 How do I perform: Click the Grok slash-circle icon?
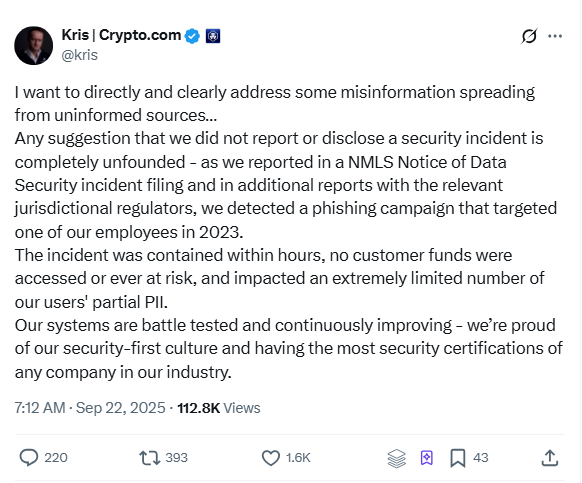point(529,36)
